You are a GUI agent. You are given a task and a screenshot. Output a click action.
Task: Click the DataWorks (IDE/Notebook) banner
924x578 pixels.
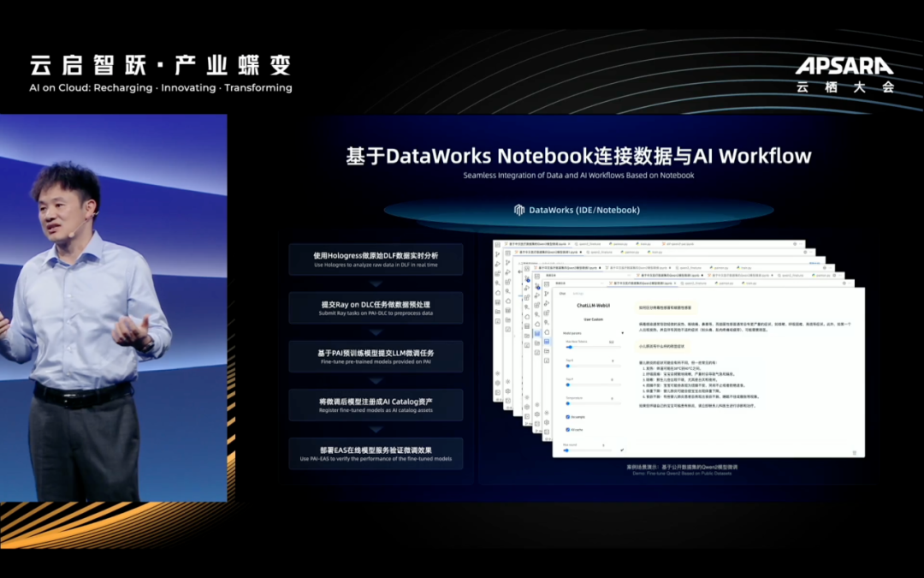(577, 210)
